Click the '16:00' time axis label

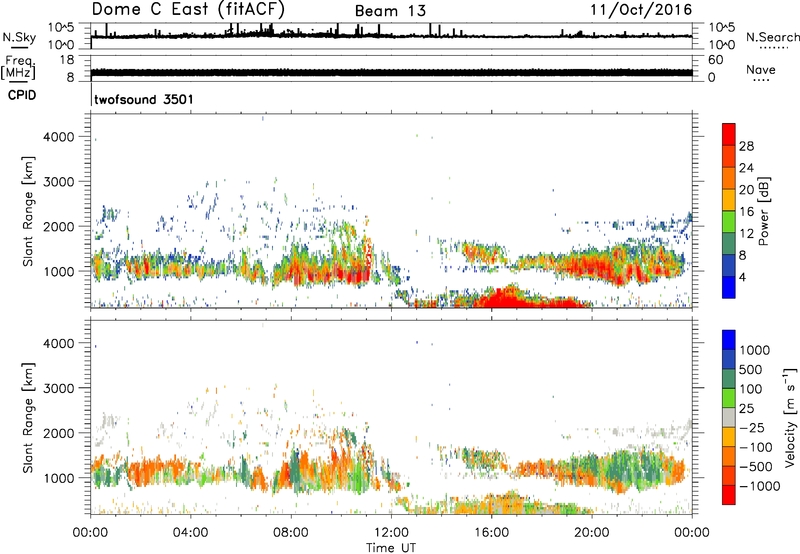point(491,533)
